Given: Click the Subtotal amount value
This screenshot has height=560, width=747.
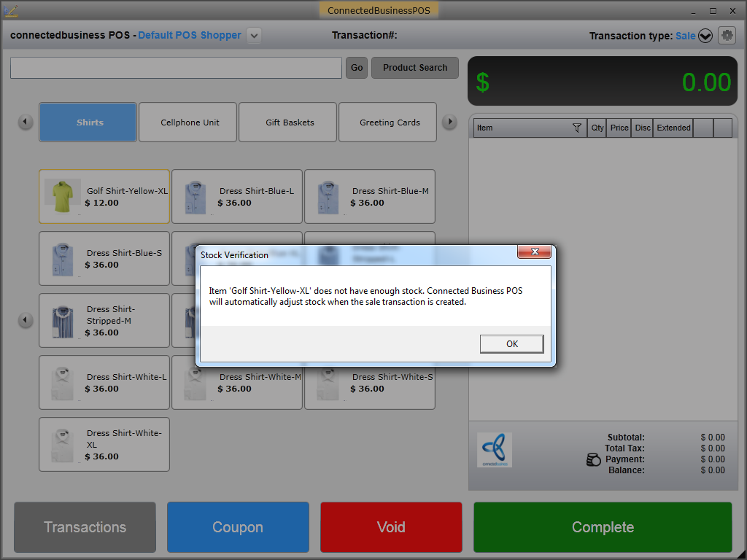Looking at the screenshot, I should [x=712, y=437].
